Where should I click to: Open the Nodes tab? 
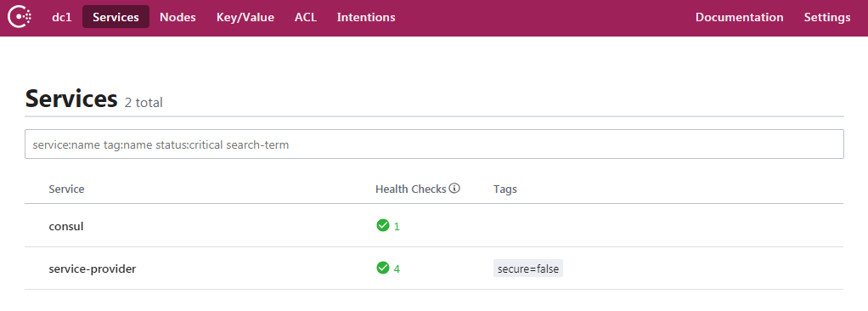click(178, 17)
